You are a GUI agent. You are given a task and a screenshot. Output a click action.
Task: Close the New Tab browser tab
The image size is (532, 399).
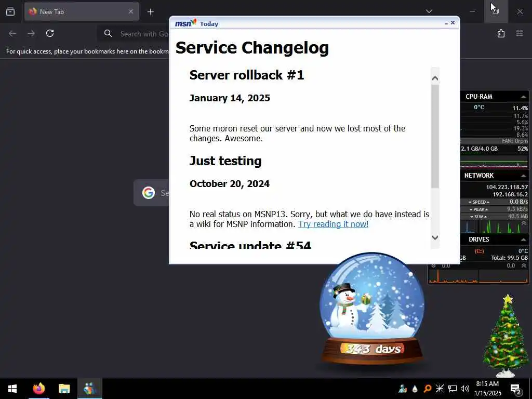click(131, 11)
